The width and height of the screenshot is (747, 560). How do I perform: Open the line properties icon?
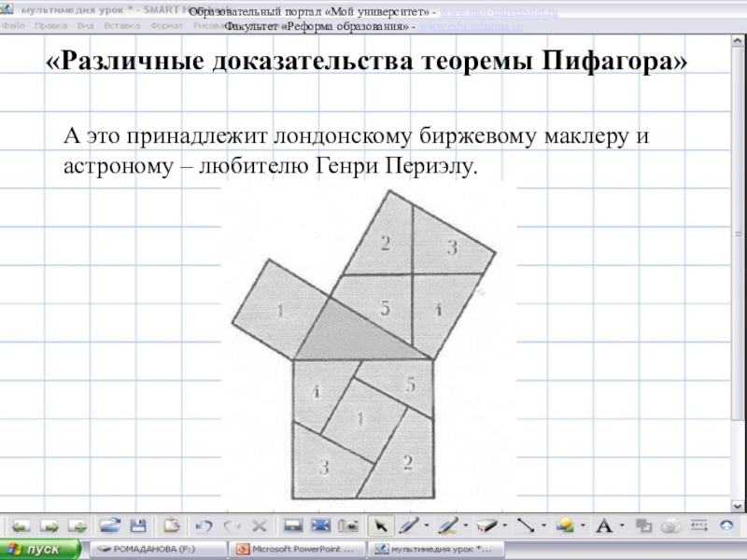(x=698, y=525)
